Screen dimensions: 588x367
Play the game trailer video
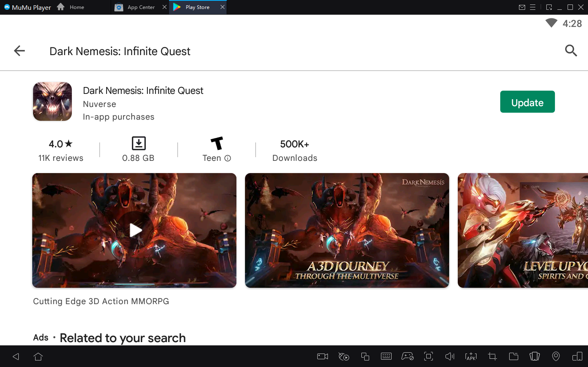click(x=135, y=230)
